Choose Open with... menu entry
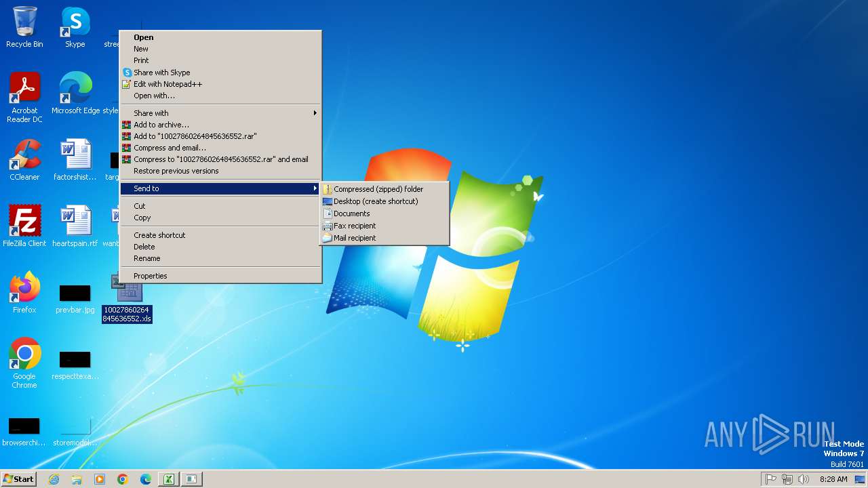Screen dimensions: 868x488 [220, 96]
